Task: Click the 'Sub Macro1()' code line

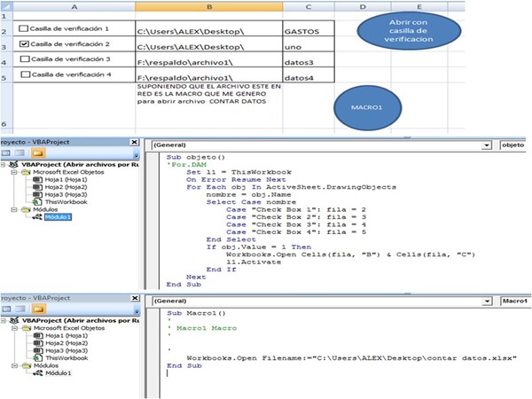Action: pos(196,314)
